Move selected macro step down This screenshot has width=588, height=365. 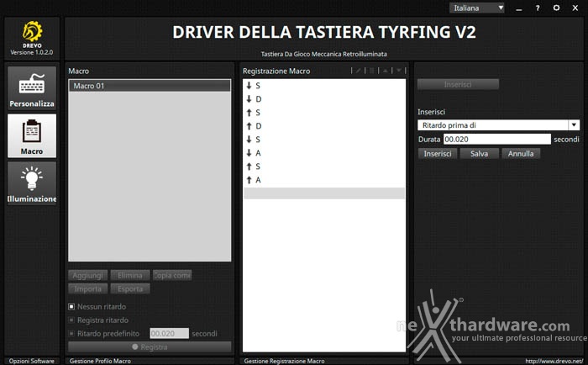[398, 71]
